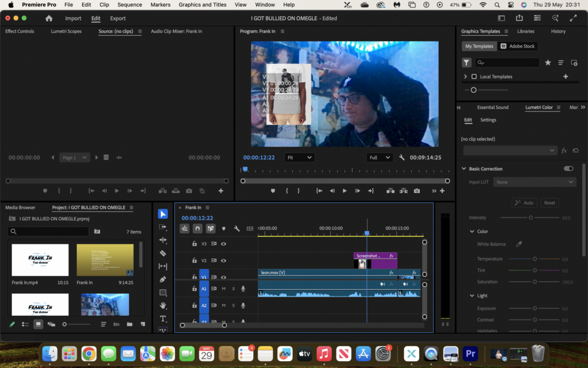Toggle Basic Correction switch off
588x368 pixels.
tap(568, 168)
